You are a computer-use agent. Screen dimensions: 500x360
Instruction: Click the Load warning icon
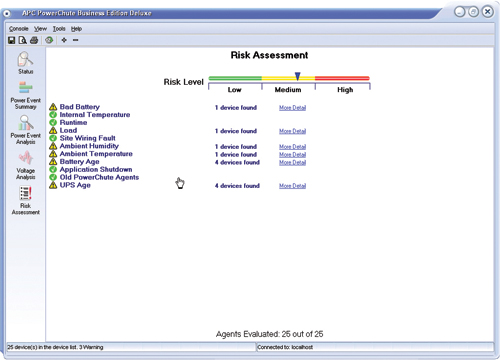point(53,130)
